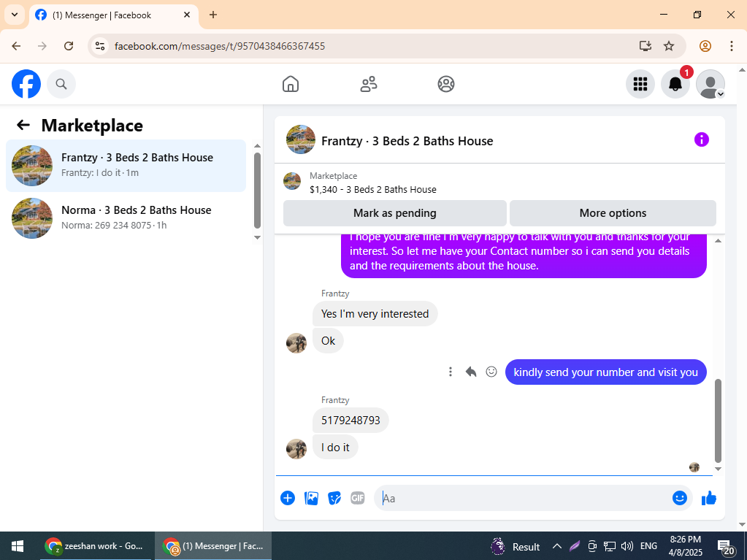
Task: Click the address bar URL
Action: coord(220,46)
